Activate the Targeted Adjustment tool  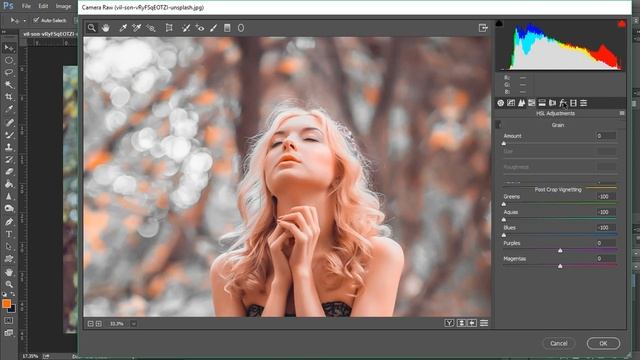pos(151,28)
